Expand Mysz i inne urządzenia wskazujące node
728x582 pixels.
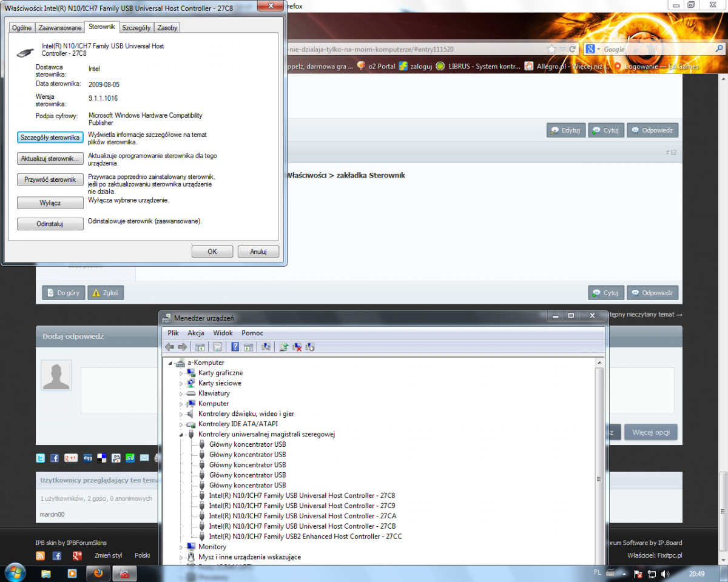181,557
